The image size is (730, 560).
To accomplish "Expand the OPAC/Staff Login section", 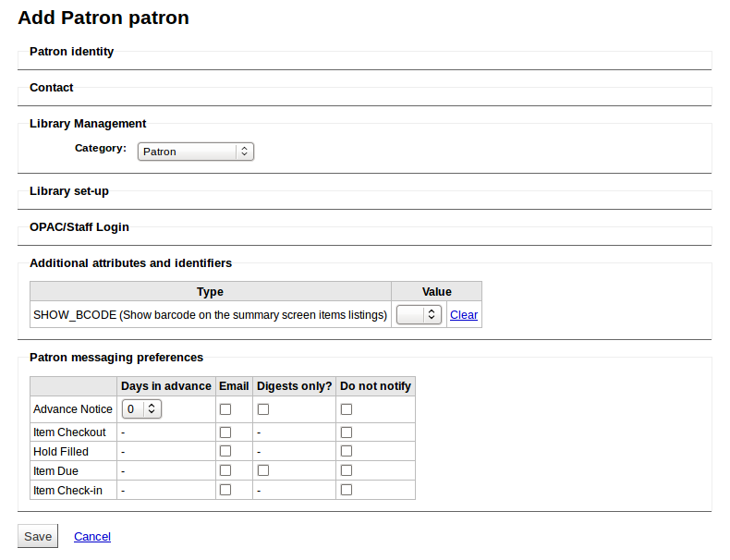I will (x=79, y=227).
